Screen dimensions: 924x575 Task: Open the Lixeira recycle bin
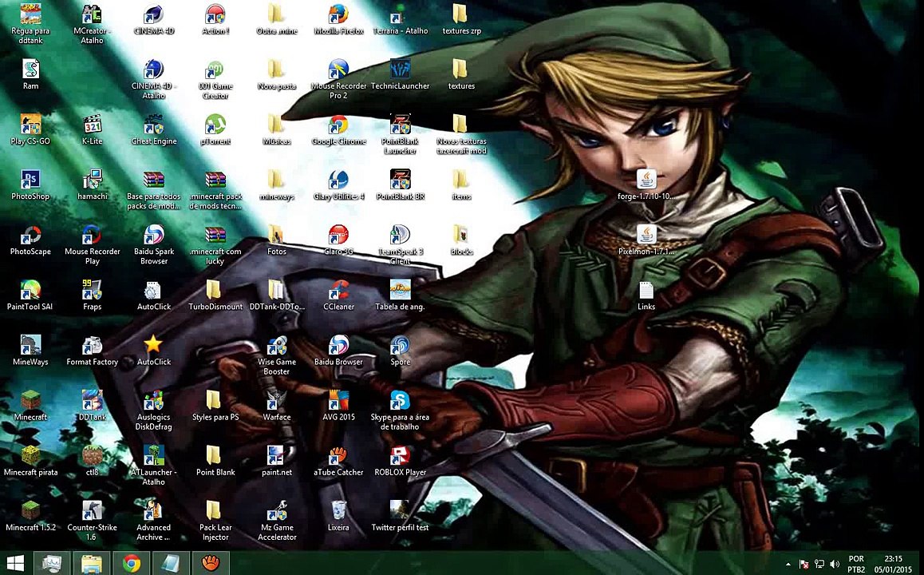point(338,511)
